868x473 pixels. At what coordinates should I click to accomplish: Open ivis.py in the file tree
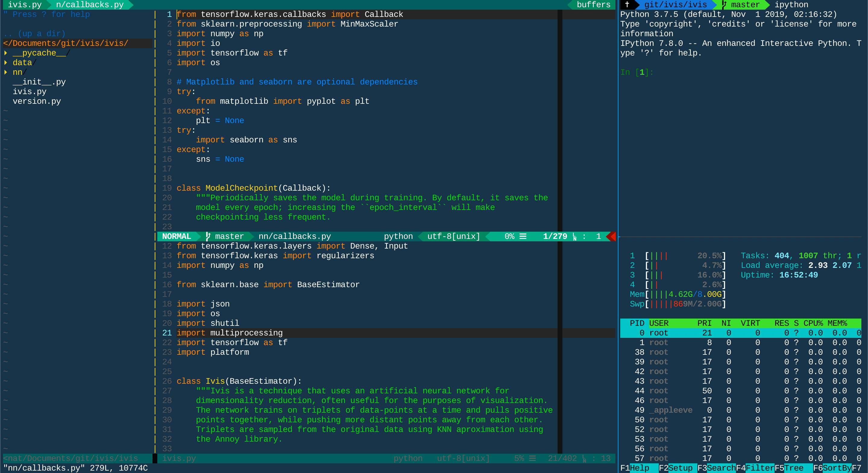[29, 92]
